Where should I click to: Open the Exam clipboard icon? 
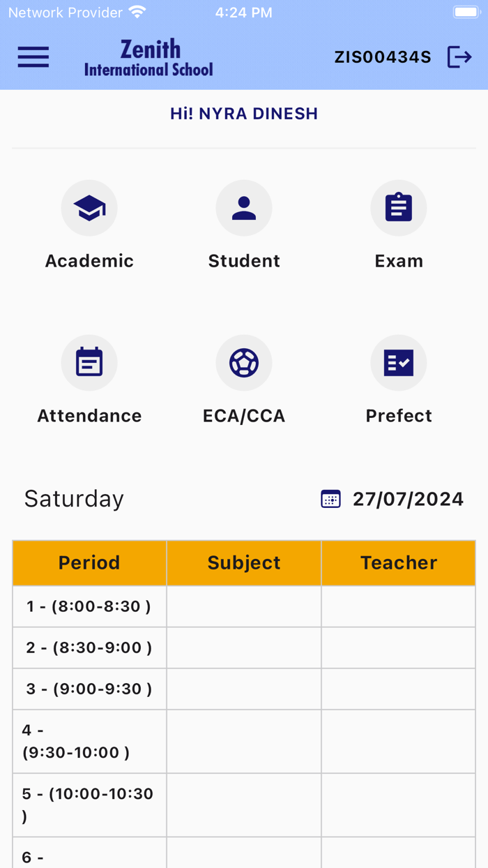[x=399, y=207]
